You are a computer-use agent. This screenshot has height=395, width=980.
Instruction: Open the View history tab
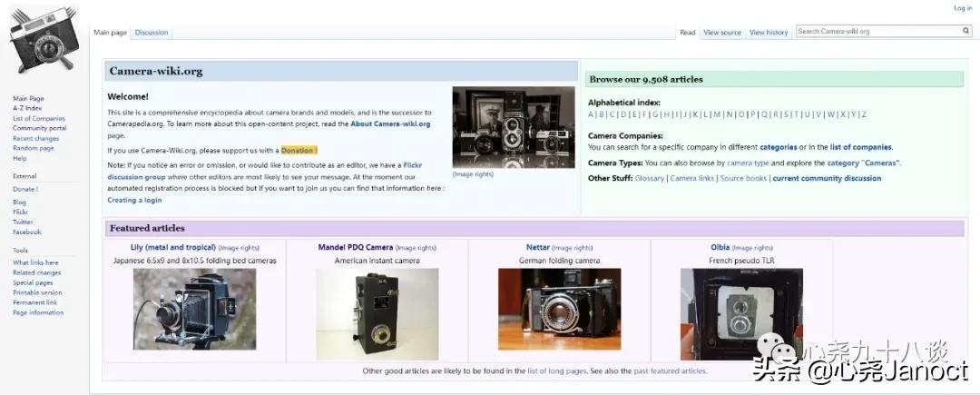[x=769, y=33]
